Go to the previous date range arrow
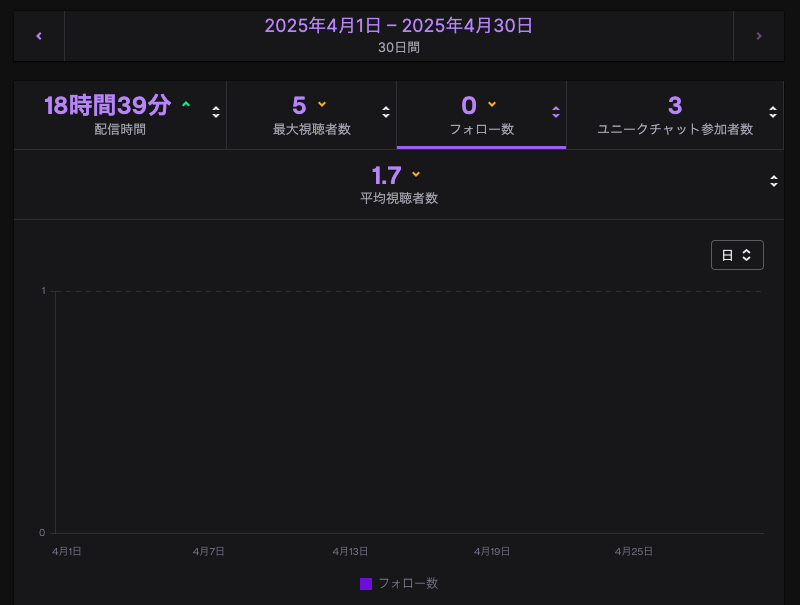Viewport: 800px width, 605px height. pos(39,36)
